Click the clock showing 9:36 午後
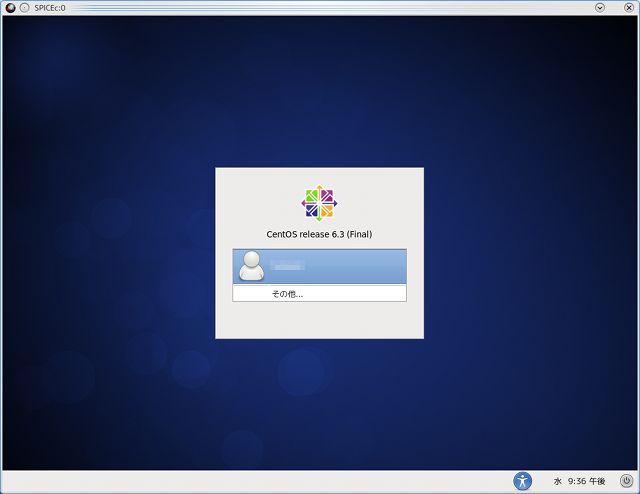 click(x=579, y=481)
